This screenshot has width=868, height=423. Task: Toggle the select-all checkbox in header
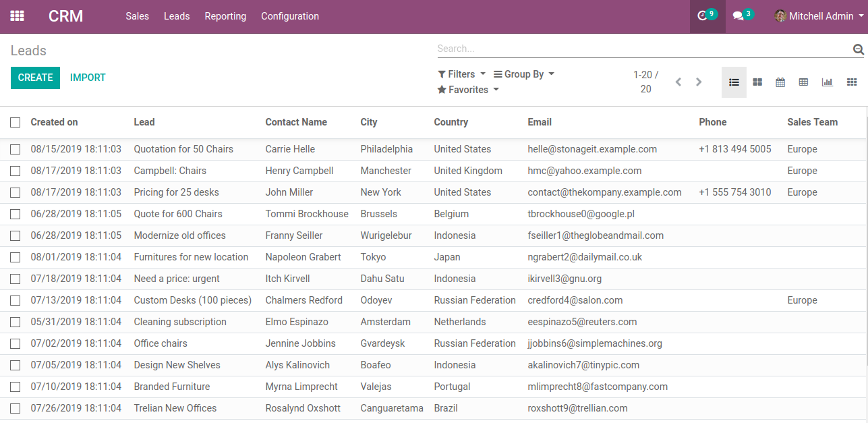click(15, 122)
